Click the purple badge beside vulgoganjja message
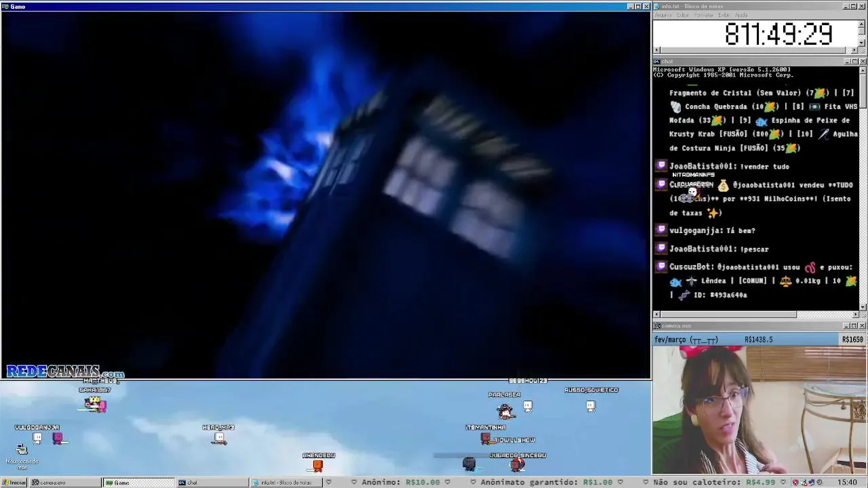 click(661, 230)
